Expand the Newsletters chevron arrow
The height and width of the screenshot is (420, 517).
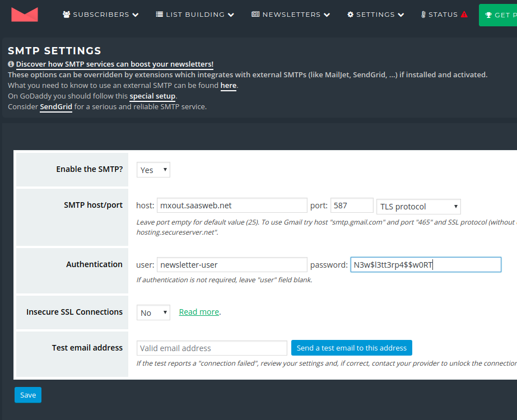click(x=327, y=15)
